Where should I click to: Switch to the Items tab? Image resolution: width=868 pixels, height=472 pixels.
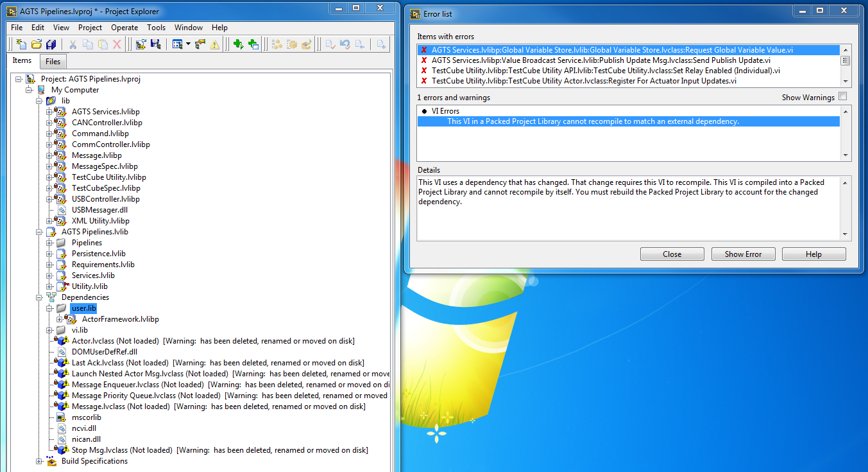[22, 60]
